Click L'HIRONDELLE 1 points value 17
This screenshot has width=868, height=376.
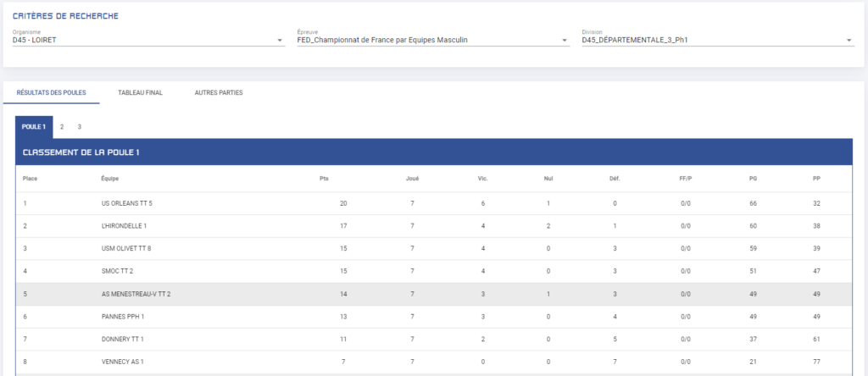tap(343, 226)
